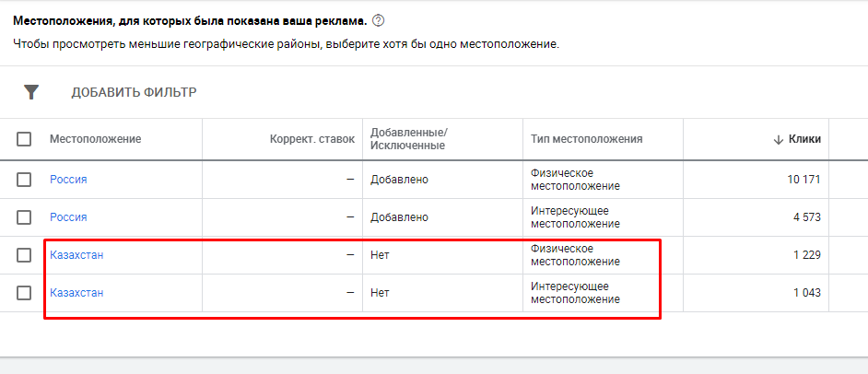Click the Добавленные/Исключенные column header

[410, 139]
